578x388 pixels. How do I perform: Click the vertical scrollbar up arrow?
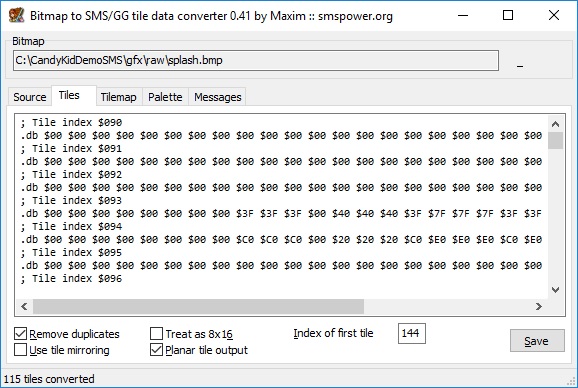click(556, 124)
